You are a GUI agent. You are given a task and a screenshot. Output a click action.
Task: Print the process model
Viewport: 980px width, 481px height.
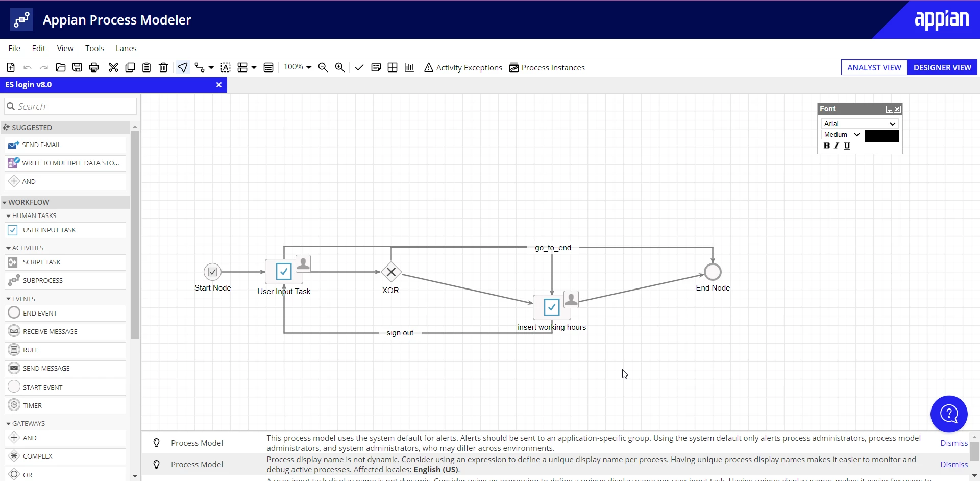coord(94,67)
